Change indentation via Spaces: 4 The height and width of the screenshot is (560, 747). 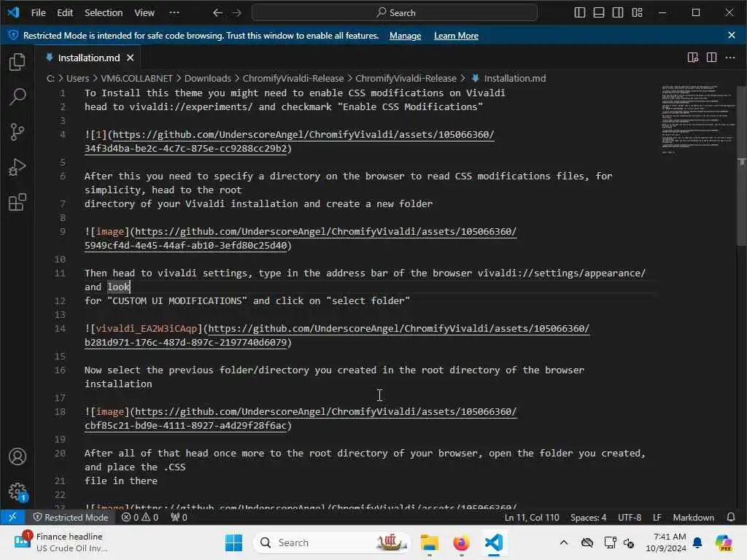coord(589,517)
